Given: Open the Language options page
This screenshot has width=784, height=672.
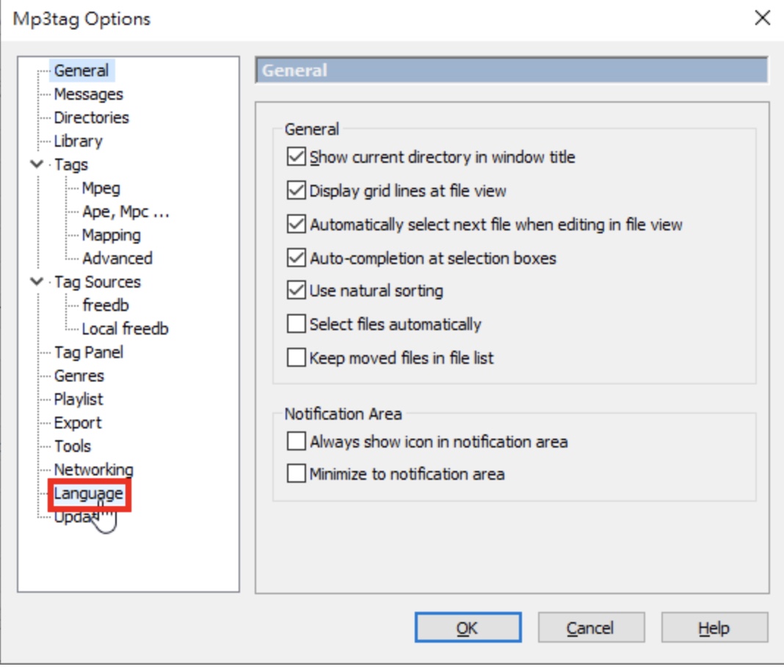Looking at the screenshot, I should click(x=89, y=494).
